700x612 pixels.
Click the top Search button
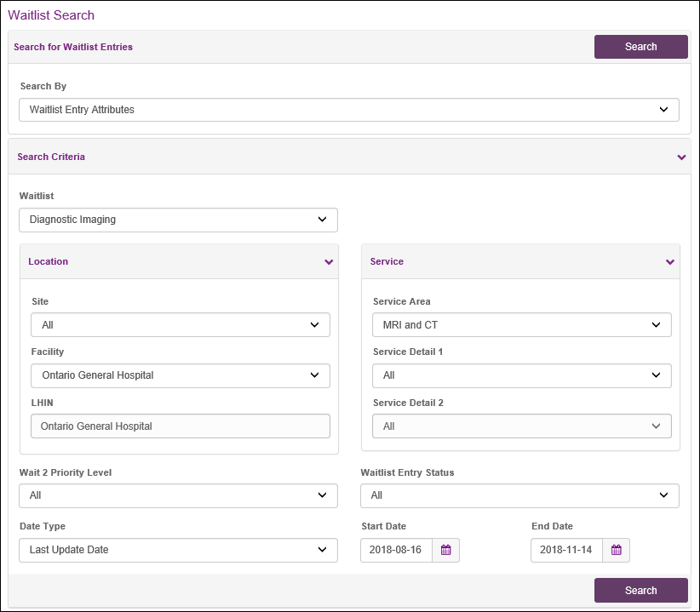pyautogui.click(x=640, y=47)
